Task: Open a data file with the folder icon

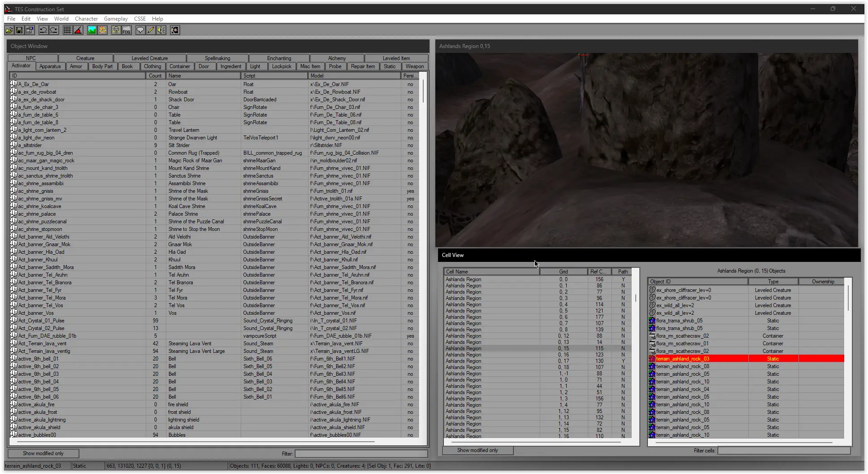Action: point(9,30)
